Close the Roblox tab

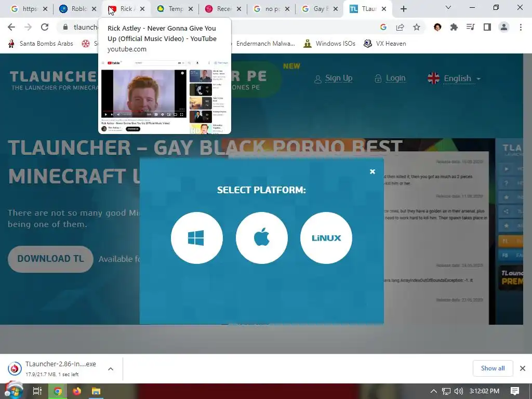[94, 9]
